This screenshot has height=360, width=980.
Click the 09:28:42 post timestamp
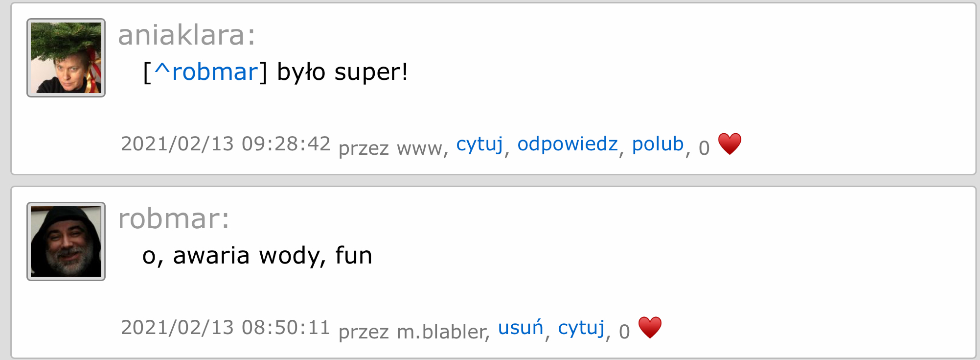point(226,144)
